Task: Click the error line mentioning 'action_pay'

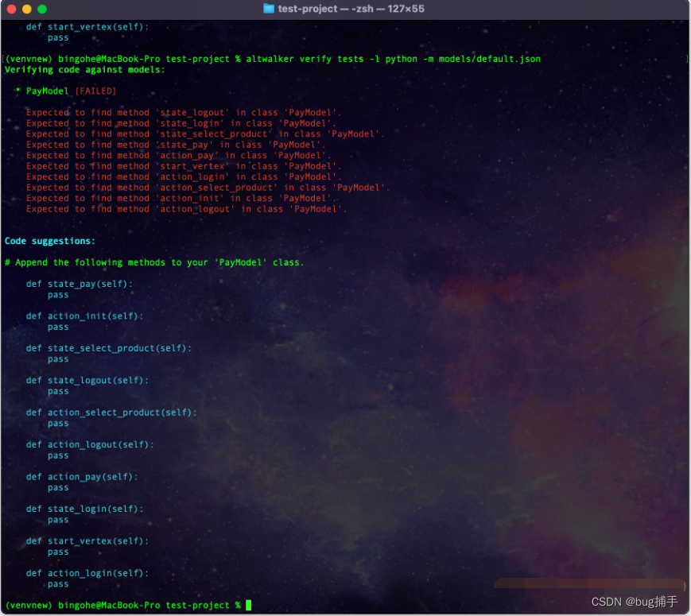Action: (178, 156)
